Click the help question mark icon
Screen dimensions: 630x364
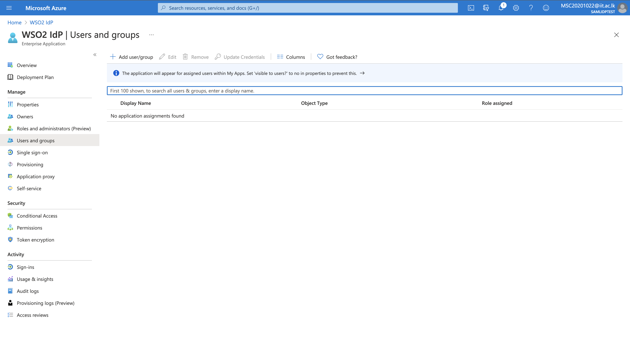tap(531, 8)
